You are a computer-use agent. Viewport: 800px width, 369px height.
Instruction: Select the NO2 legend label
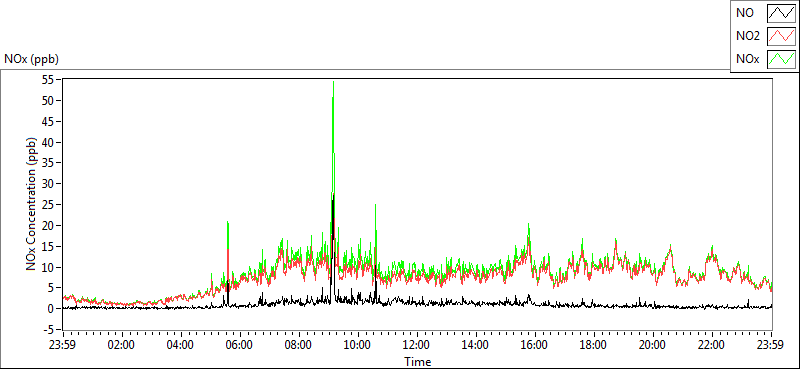point(748,36)
